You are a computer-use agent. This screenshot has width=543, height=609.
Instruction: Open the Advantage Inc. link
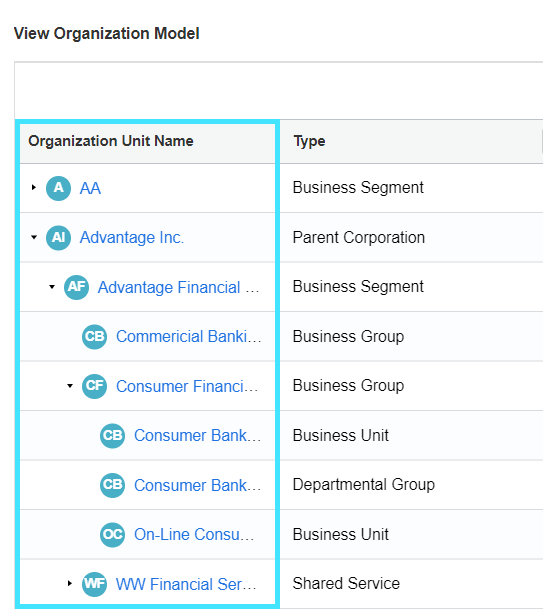pos(132,237)
